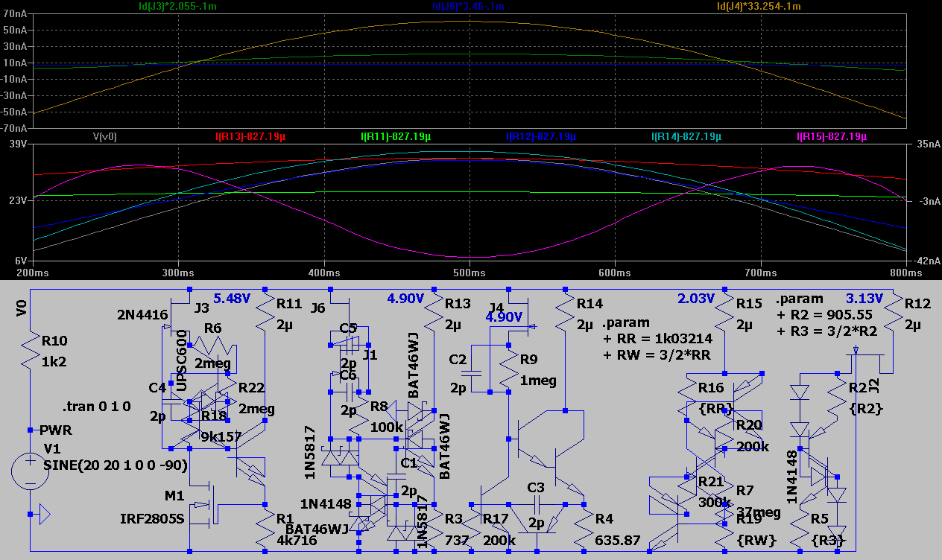This screenshot has width=942, height=560.
Task: Click the cyan I(R14)-827.19µ trace label
Action: (x=686, y=137)
